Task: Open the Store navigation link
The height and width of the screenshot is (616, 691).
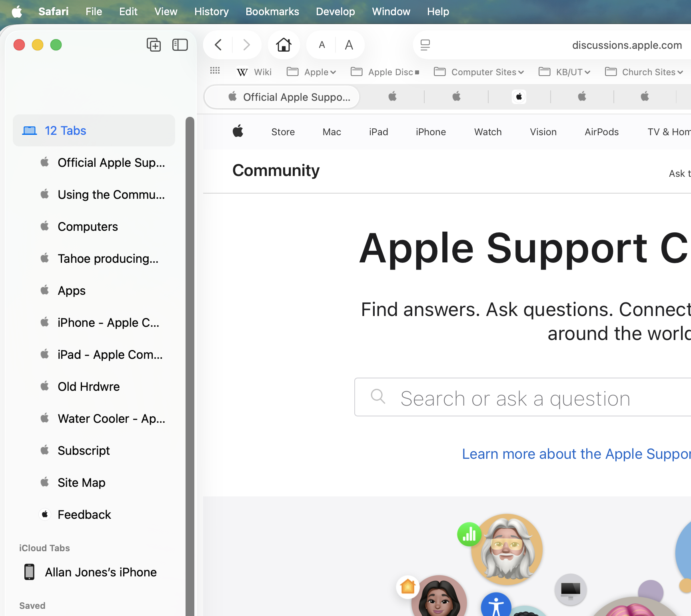Action: point(283,132)
